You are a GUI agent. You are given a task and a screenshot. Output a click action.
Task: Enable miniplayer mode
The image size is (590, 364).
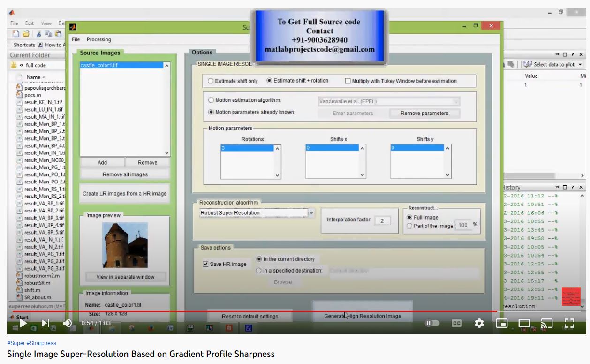point(502,323)
